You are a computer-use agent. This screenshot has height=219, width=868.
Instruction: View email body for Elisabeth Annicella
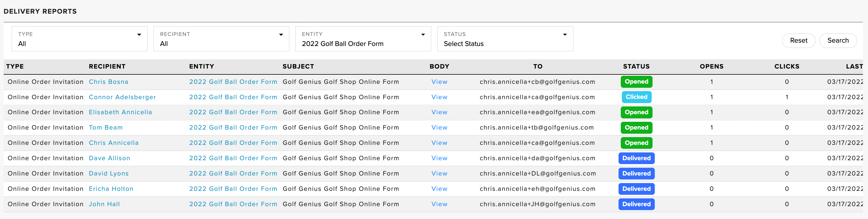439,112
